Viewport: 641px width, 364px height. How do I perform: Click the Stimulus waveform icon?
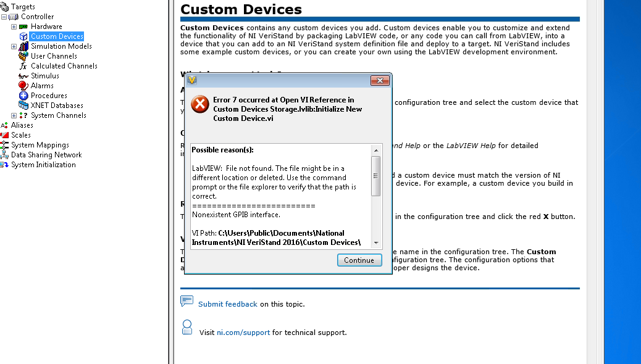pos(23,76)
